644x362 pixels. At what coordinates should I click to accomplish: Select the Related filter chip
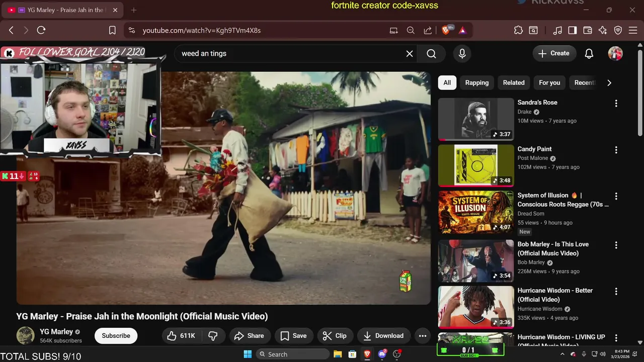[514, 82]
